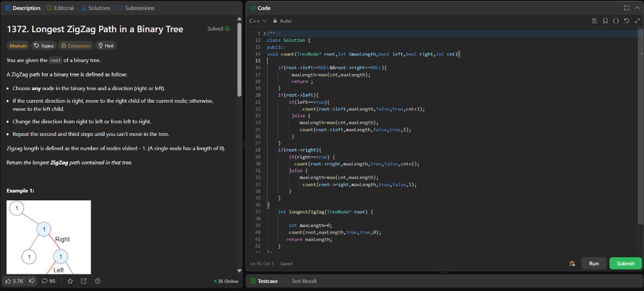Star the problem to add it to favorites
Screen dimensions: 644x291
pos(70,281)
